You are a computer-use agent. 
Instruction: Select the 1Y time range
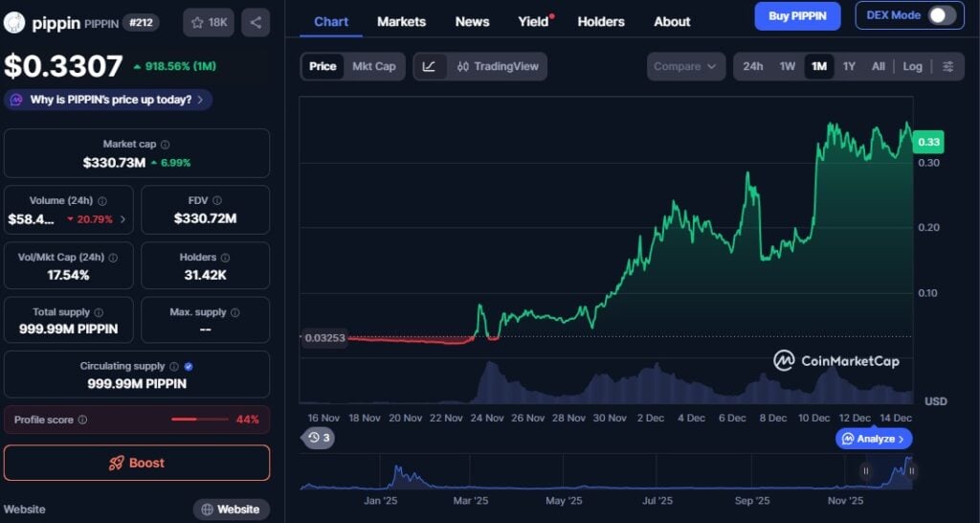[849, 66]
